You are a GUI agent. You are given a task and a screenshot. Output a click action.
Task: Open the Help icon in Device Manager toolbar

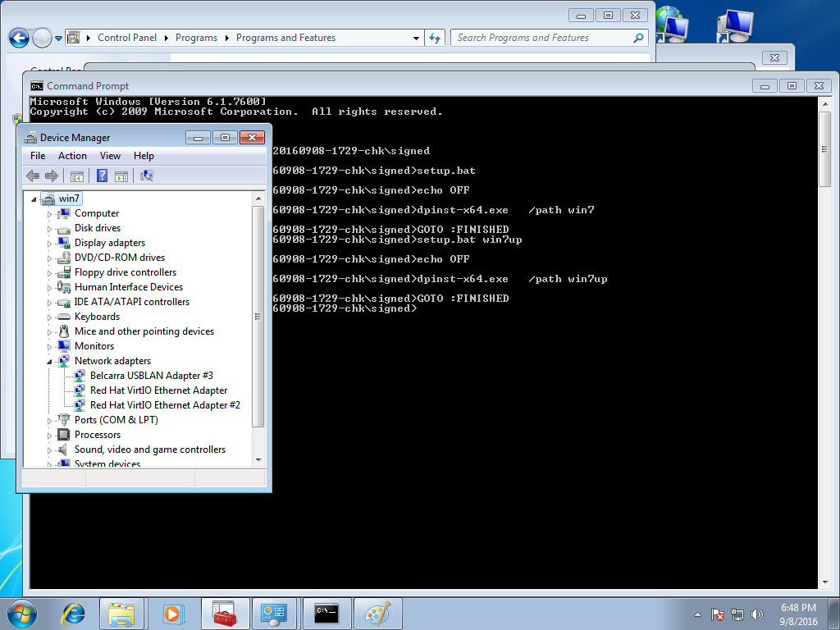click(x=102, y=176)
